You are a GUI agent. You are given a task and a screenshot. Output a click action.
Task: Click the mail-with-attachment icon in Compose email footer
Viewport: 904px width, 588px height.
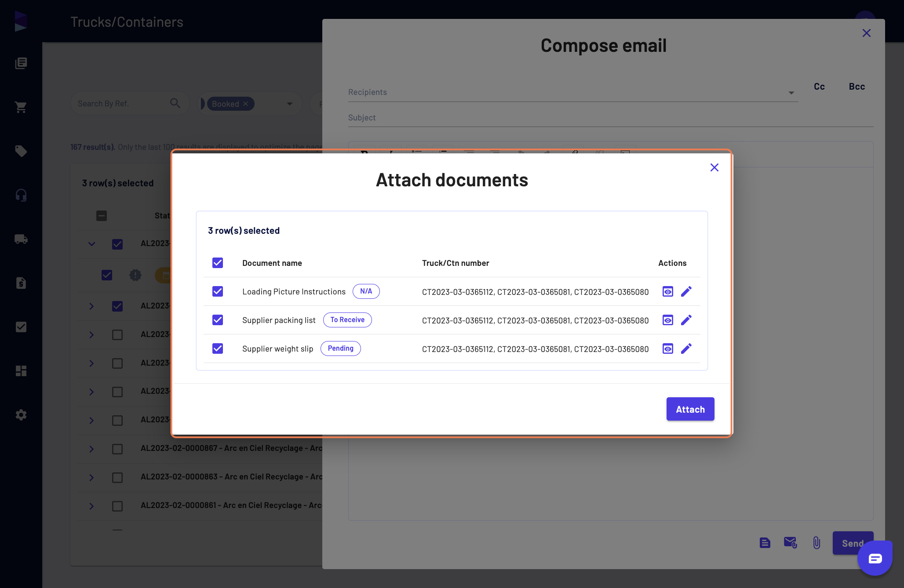pyautogui.click(x=791, y=543)
